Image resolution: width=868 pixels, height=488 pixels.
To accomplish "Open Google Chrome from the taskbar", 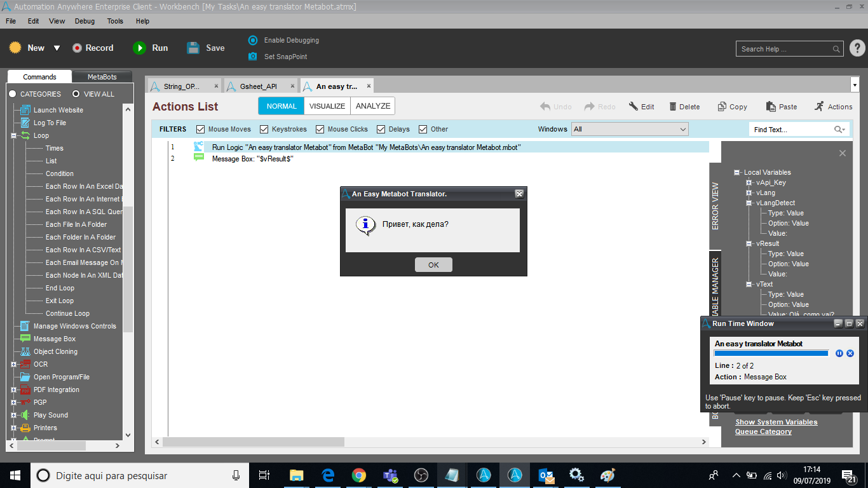I will [x=359, y=475].
